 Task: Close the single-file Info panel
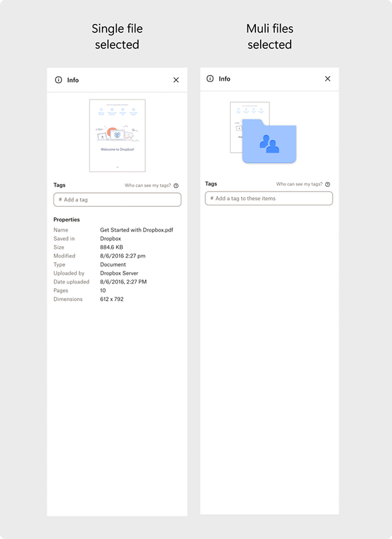pos(176,80)
